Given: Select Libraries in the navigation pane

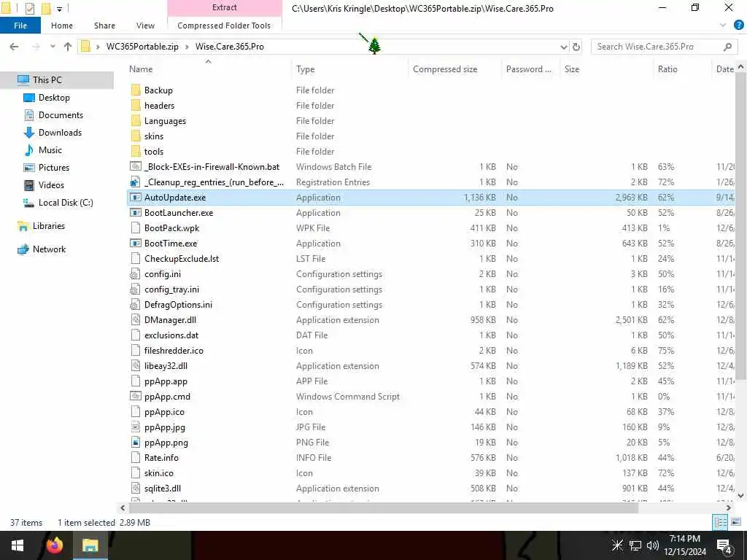Looking at the screenshot, I should tap(49, 226).
